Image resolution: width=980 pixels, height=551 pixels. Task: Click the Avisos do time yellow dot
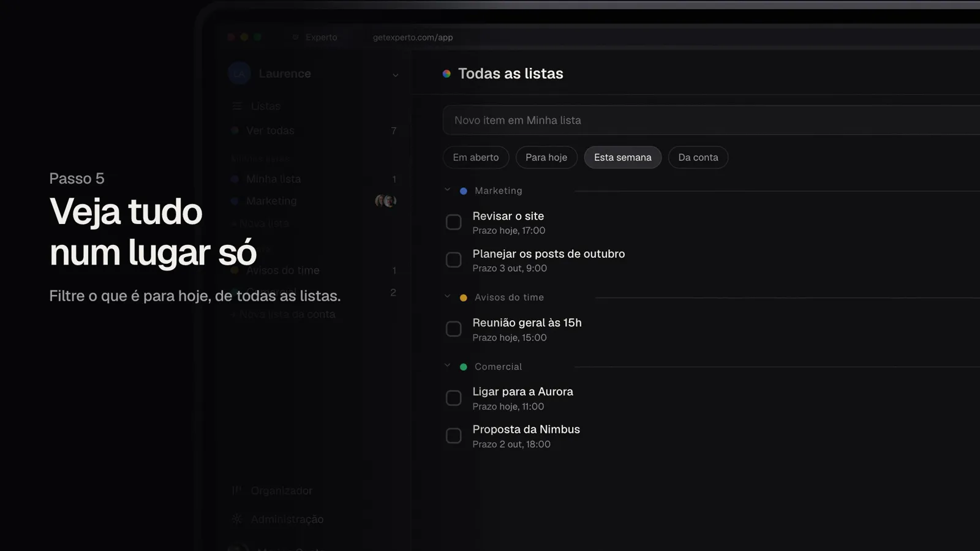pyautogui.click(x=464, y=298)
